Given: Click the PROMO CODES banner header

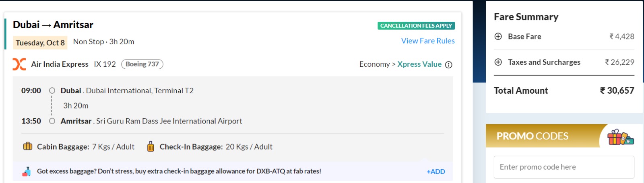Looking at the screenshot, I should 532,136.
